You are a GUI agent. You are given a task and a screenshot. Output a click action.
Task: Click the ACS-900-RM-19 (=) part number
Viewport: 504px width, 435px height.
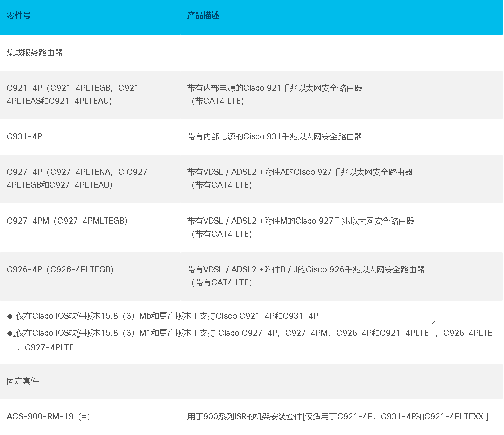[x=48, y=416]
